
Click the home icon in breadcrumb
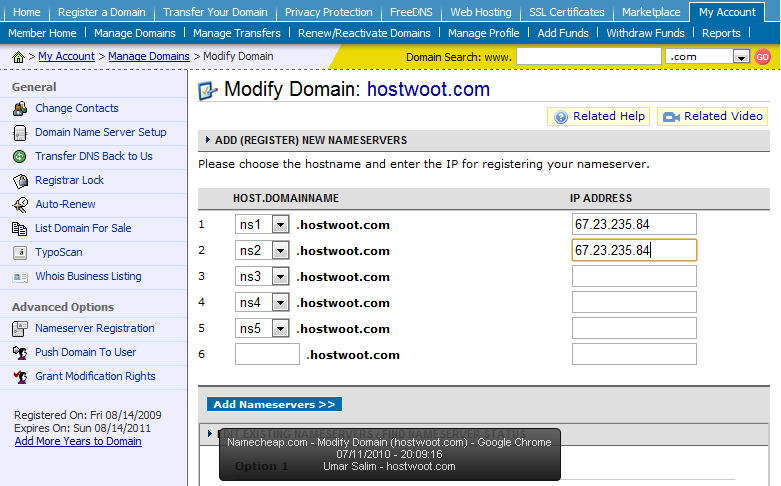tap(18, 57)
